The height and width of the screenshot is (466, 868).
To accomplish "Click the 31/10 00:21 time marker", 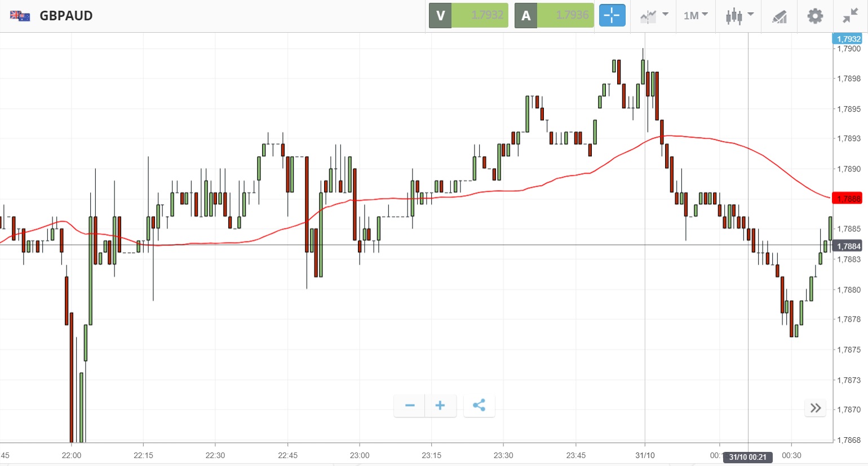I will point(747,457).
